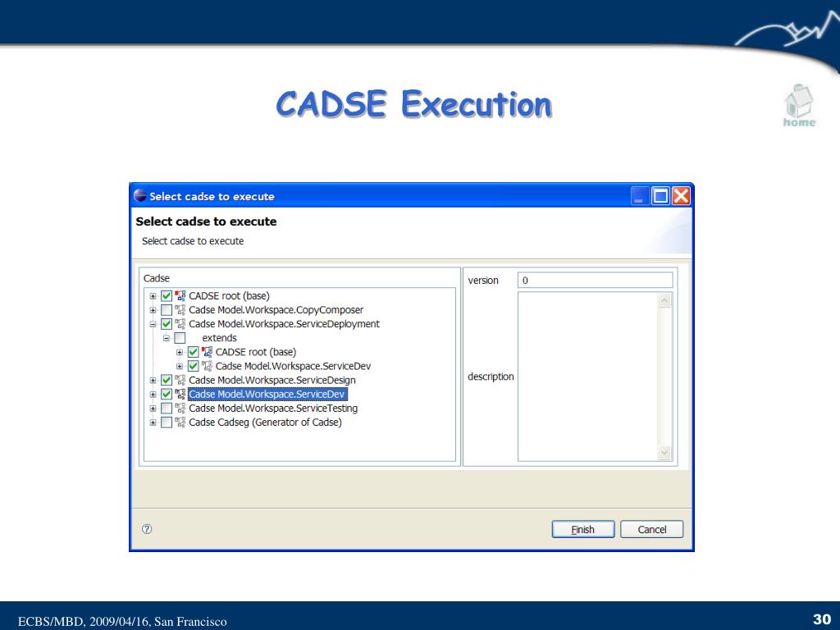Screen dimensions: 840x630
Task: Check the Cadse Cadseg checkbox
Action: click(x=167, y=422)
